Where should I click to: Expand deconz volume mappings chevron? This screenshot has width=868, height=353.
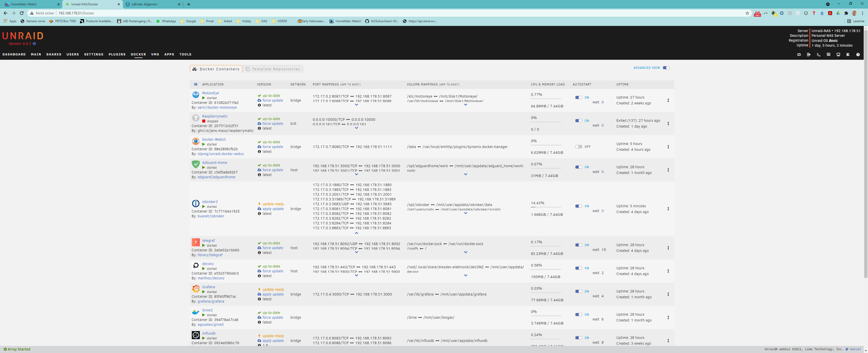[x=465, y=276]
